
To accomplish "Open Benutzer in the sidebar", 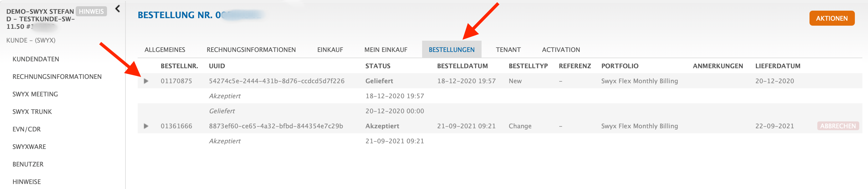I will [x=28, y=164].
